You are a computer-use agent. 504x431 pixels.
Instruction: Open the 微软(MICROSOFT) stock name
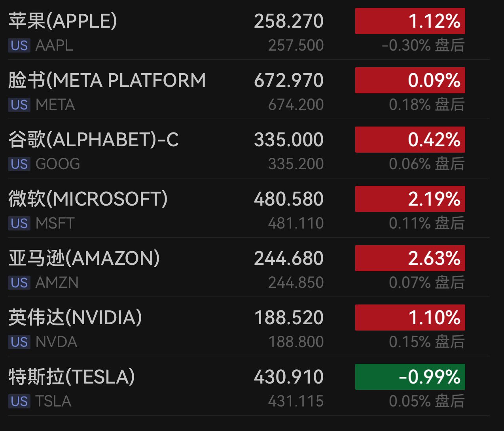88,199
